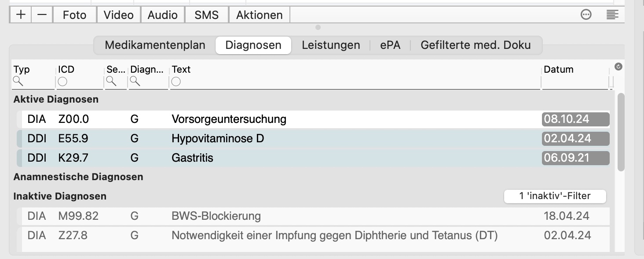
Task: Click the Foto button
Action: coord(74,15)
